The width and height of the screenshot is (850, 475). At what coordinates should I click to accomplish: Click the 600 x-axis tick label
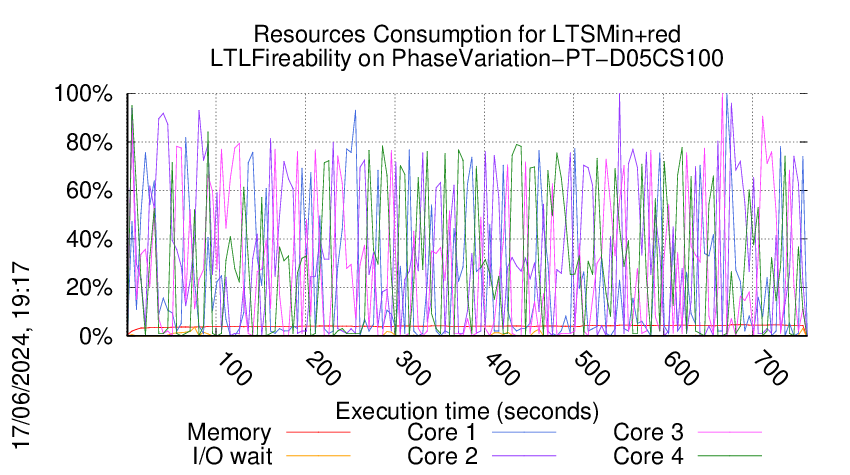(681, 370)
